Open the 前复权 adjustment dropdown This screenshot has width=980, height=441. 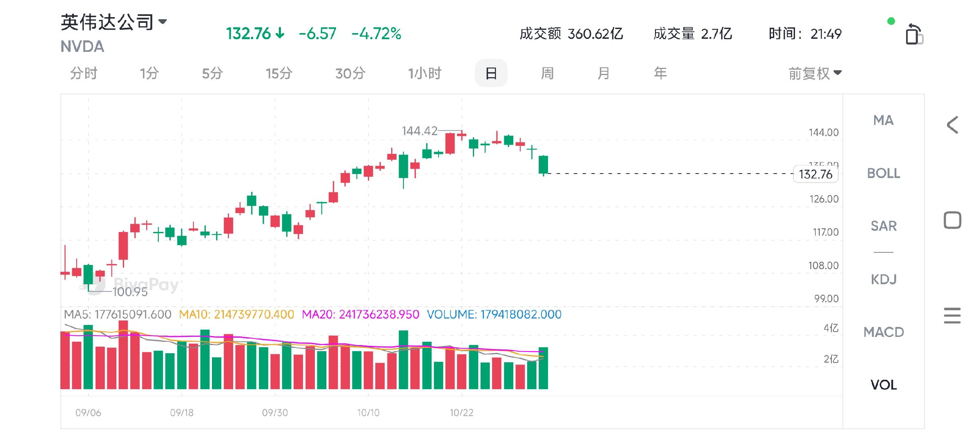coord(815,73)
